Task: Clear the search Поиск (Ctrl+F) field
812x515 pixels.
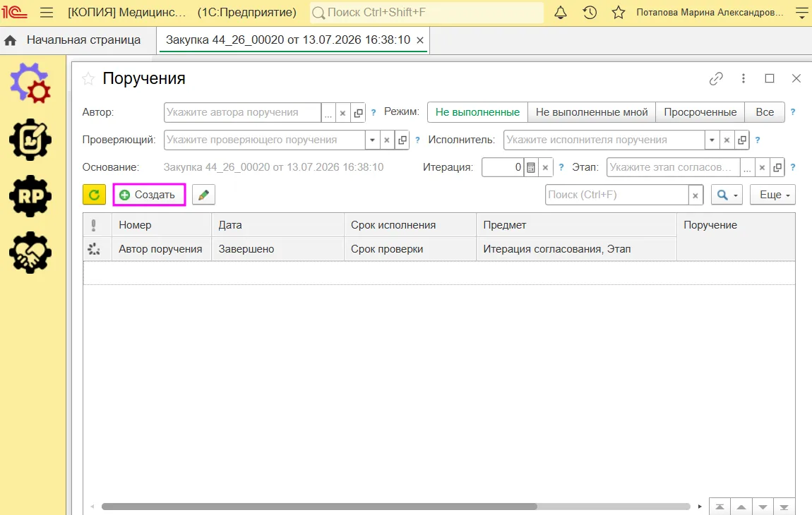Action: 695,195
